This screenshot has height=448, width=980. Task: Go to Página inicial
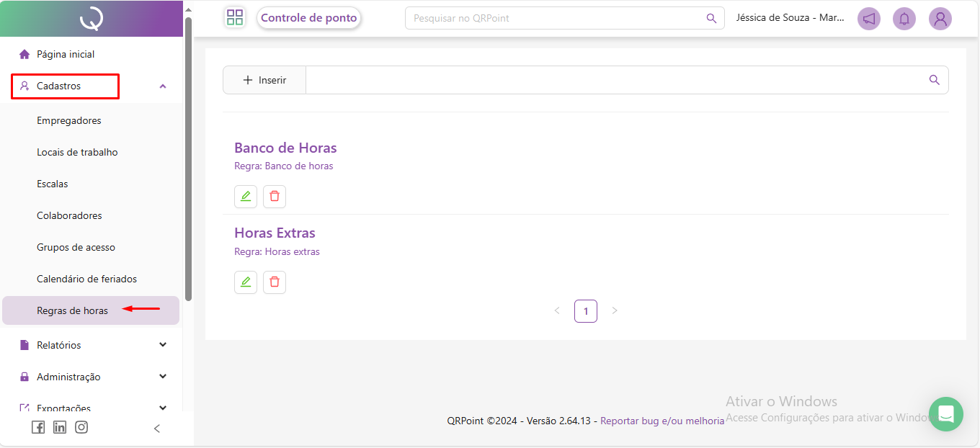pos(66,54)
